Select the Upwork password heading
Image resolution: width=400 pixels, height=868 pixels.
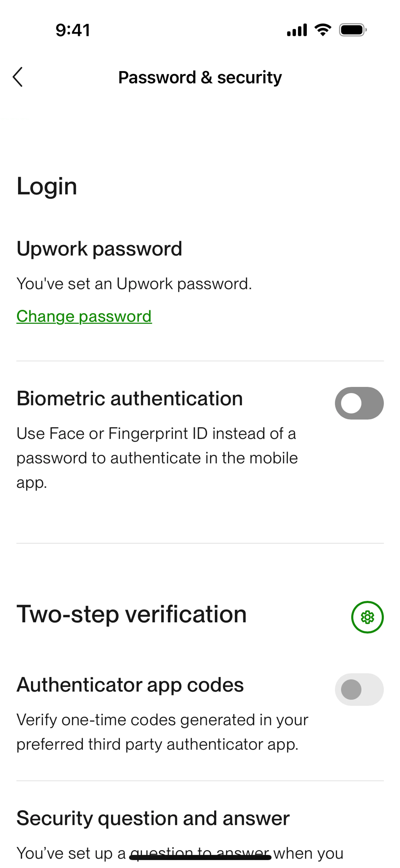coord(99,249)
